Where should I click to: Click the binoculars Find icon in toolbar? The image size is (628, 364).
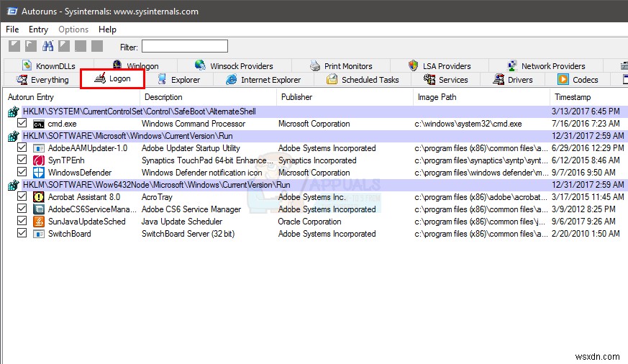(48, 46)
